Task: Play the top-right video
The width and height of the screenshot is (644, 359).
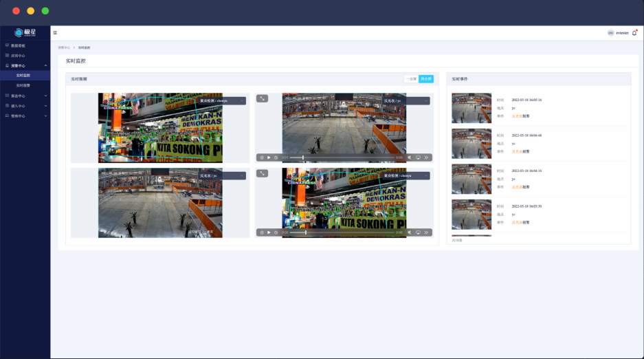Action: [269, 157]
